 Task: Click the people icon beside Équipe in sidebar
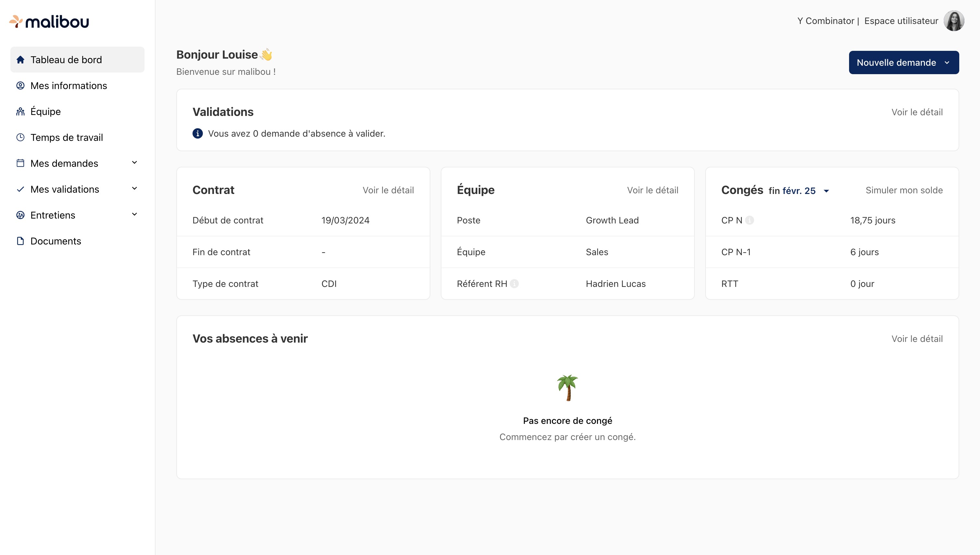tap(21, 111)
